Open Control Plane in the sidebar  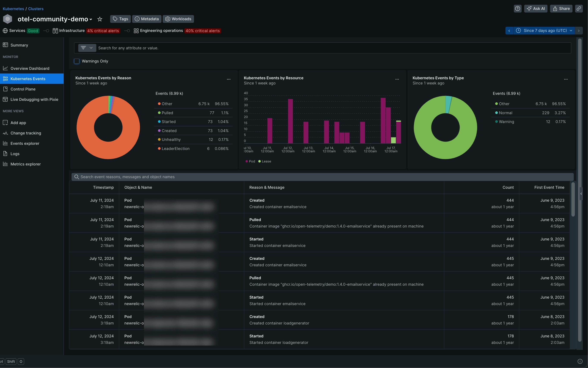[x=23, y=89]
